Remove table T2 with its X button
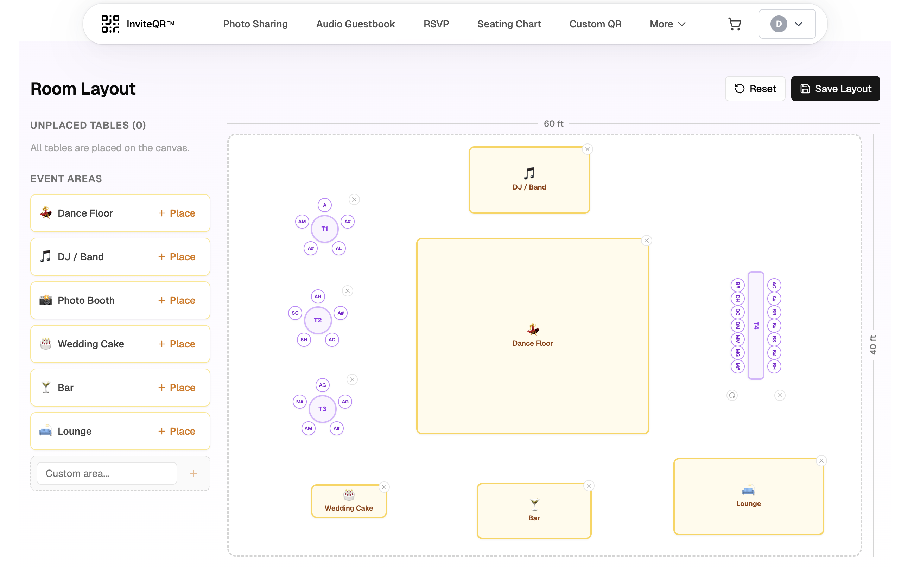Screen dimensions: 914x588 (348, 290)
